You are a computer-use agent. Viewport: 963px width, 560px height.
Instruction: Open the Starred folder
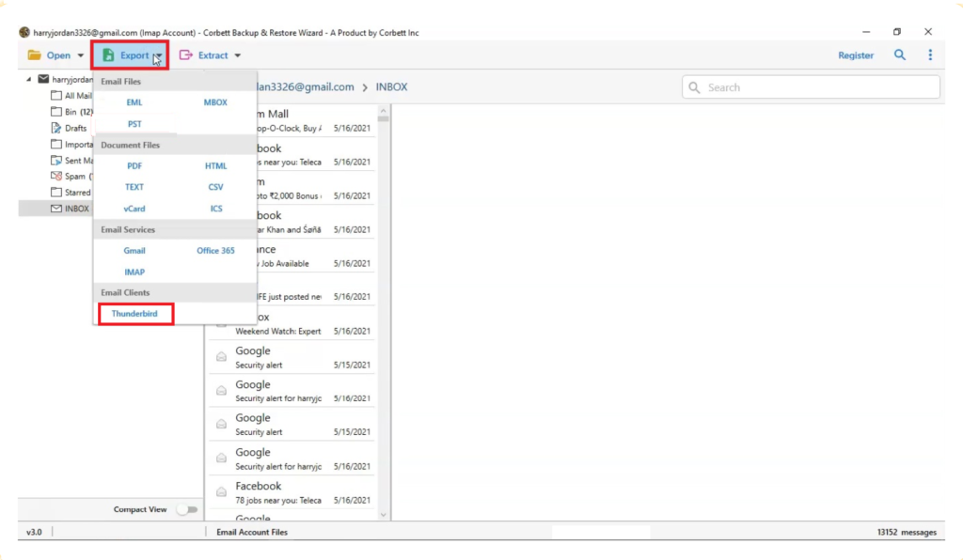click(x=71, y=192)
